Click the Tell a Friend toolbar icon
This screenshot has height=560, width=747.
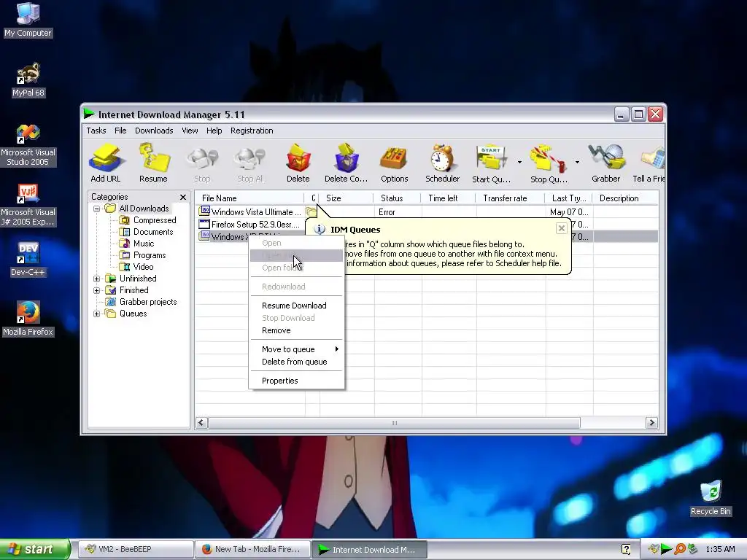tap(649, 163)
